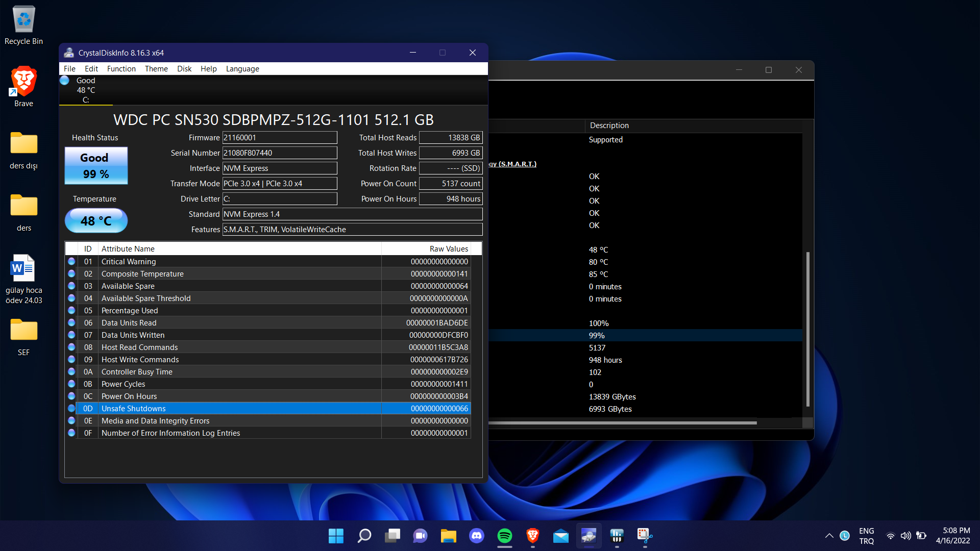
Task: Select the C: drive tab
Action: [85, 90]
